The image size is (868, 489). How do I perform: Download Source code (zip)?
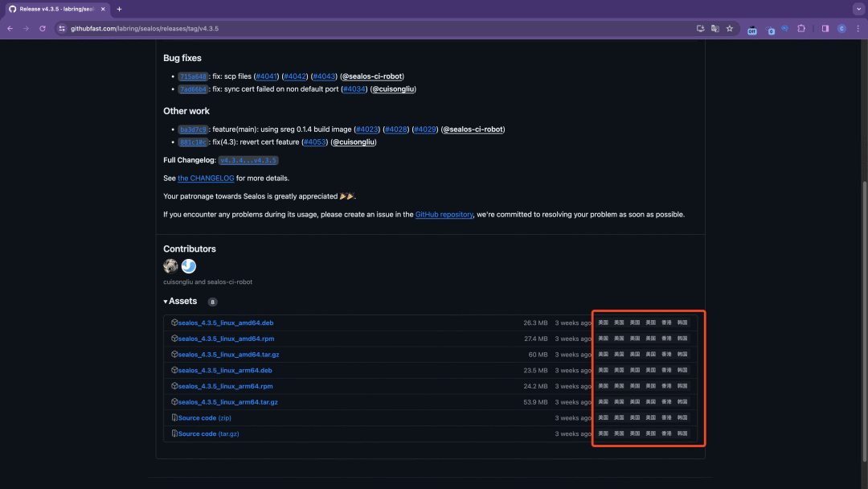pyautogui.click(x=205, y=418)
